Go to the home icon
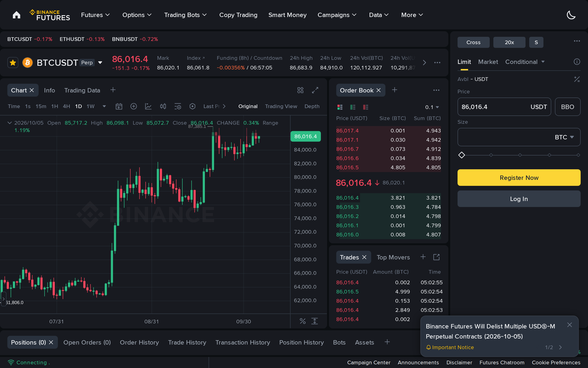The image size is (588, 368). [x=17, y=15]
